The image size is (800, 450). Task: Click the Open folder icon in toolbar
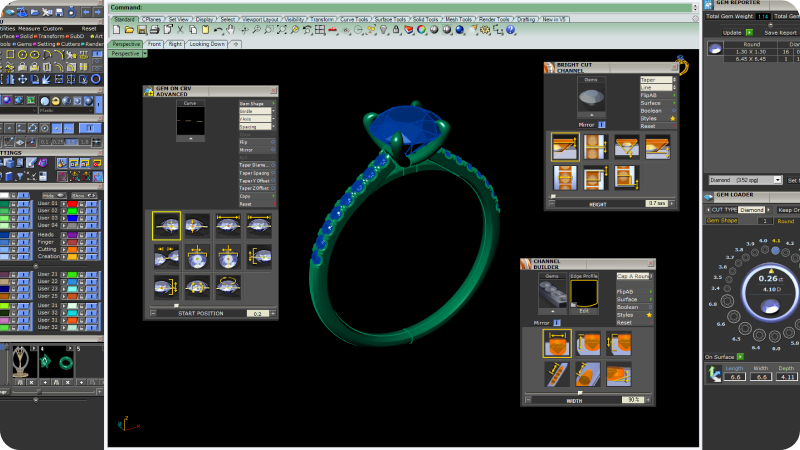coord(129,30)
